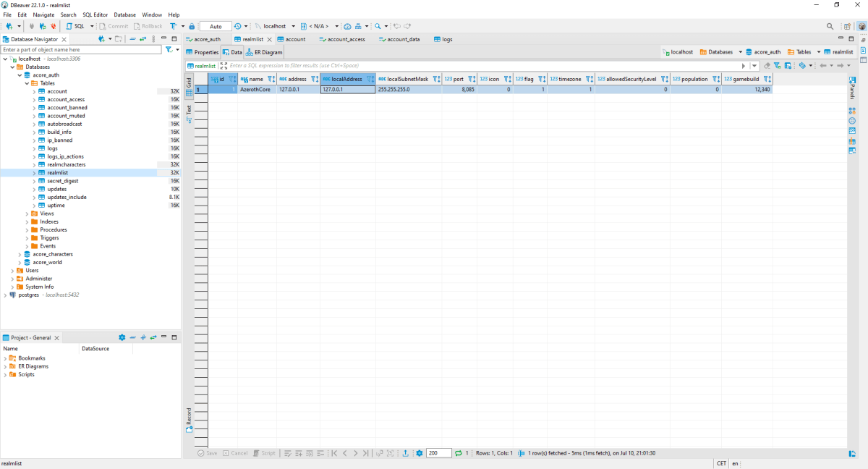This screenshot has width=868, height=469.
Task: Open the SQL button dropdown arrow
Action: pos(92,26)
